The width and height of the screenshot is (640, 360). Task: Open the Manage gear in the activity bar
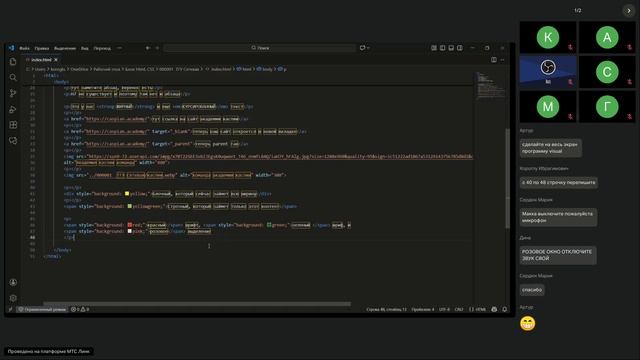tap(13, 298)
